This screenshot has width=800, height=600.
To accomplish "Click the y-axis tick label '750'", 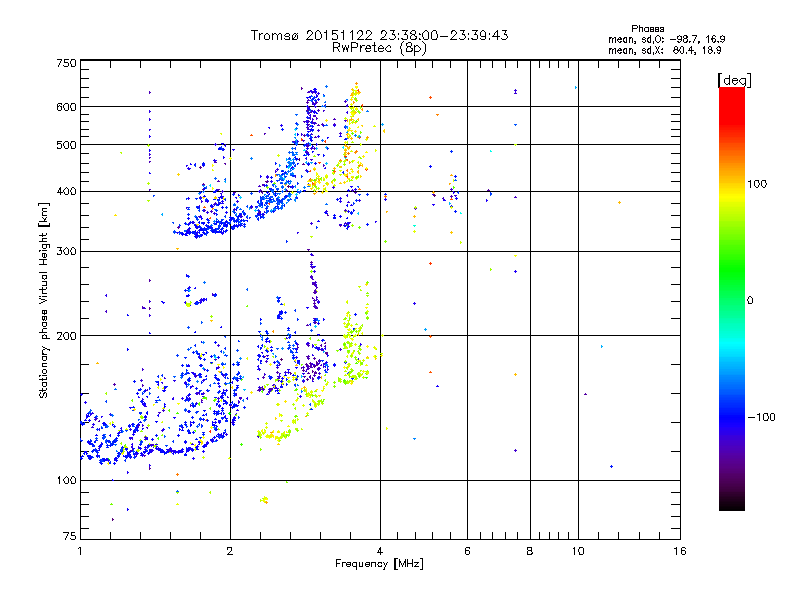I will pyautogui.click(x=66, y=63).
